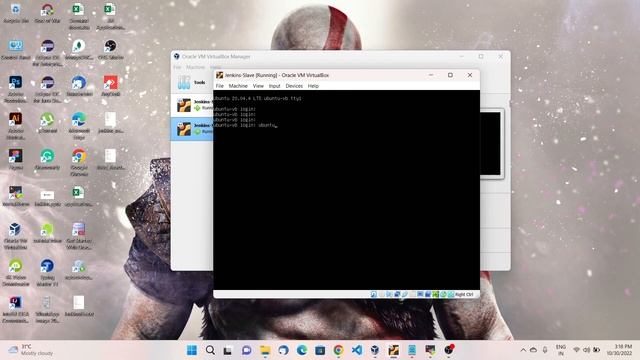Select the highlighted Jenkins VM in Manager list
Image resolution: width=640 pixels, height=360 pixels.
pos(192,129)
